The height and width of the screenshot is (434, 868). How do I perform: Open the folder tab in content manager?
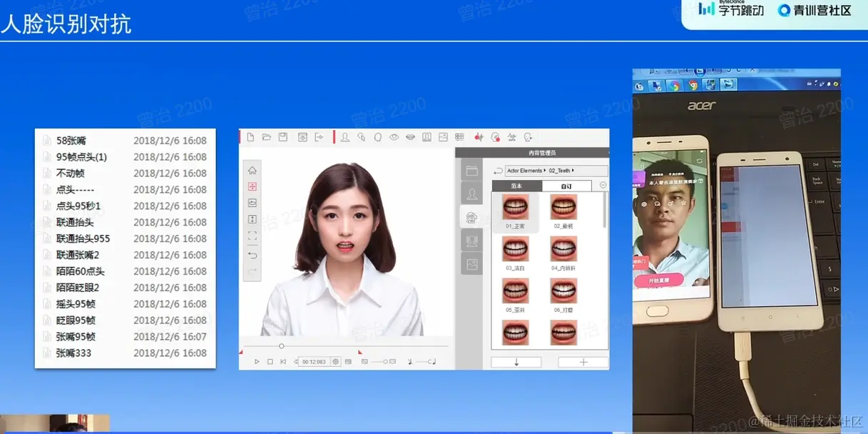(x=471, y=171)
